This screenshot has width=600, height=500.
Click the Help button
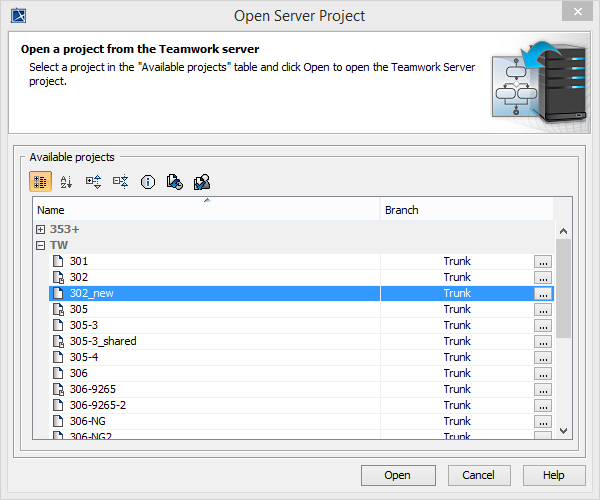[x=554, y=475]
